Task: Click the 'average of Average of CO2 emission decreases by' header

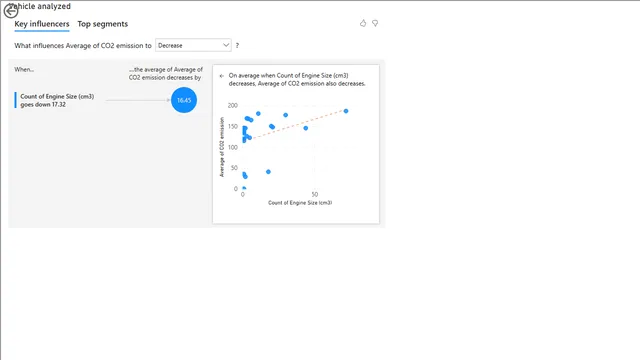Action: click(x=166, y=73)
